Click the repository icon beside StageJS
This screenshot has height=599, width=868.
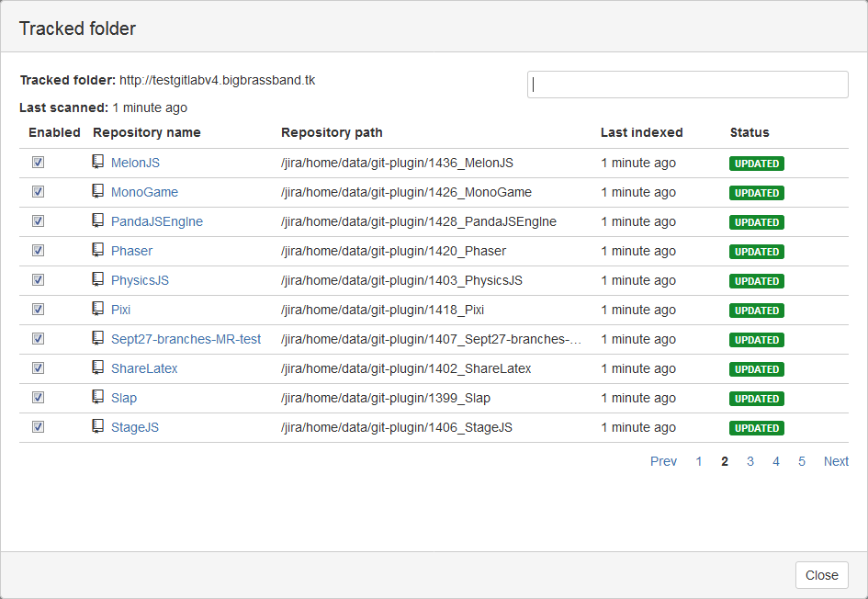(98, 425)
